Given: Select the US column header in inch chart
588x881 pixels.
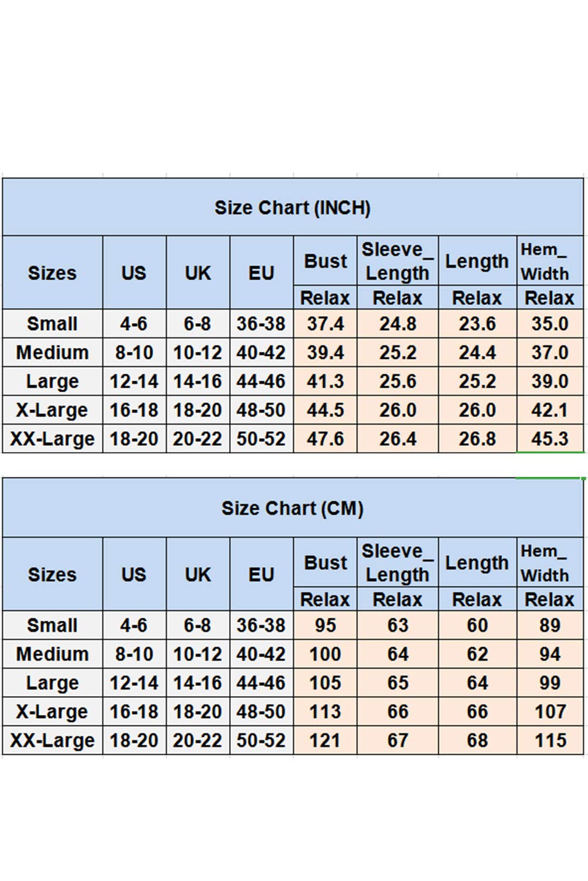Looking at the screenshot, I should click(135, 273).
